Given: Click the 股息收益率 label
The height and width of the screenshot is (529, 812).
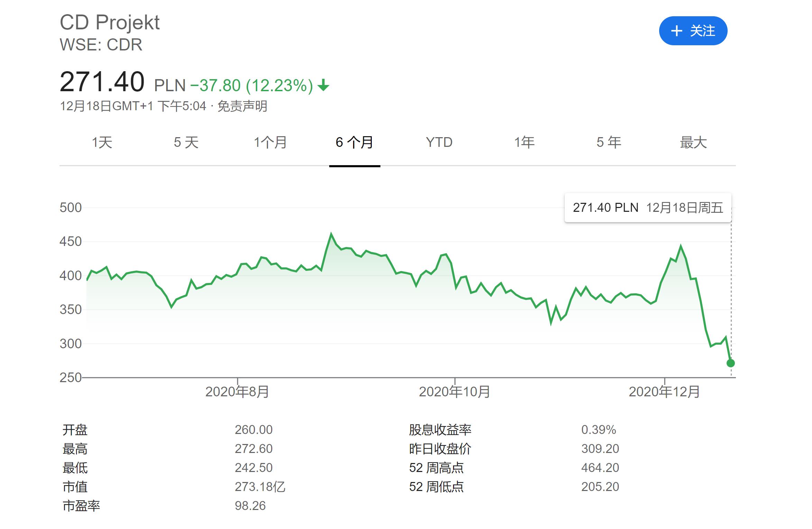Looking at the screenshot, I should point(440,430).
